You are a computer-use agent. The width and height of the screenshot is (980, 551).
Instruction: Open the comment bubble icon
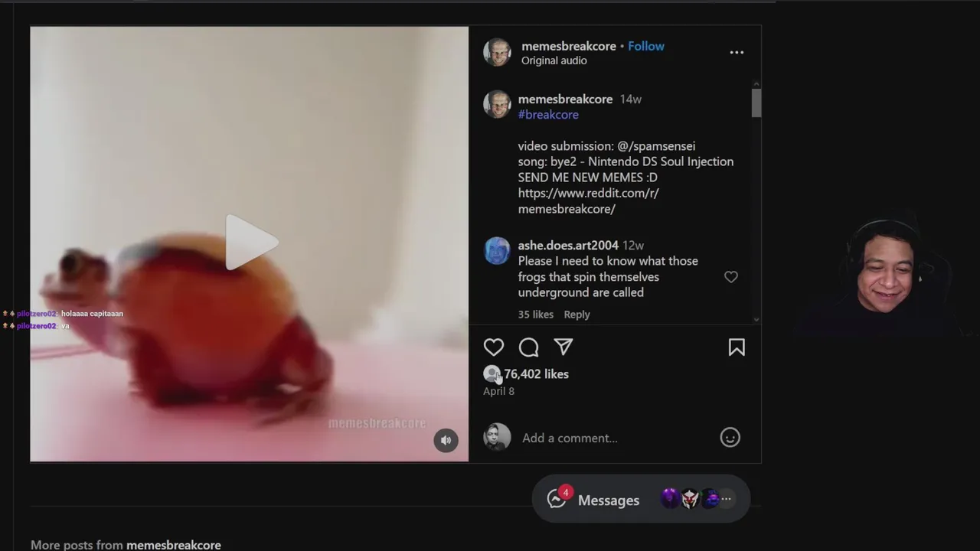[529, 347]
